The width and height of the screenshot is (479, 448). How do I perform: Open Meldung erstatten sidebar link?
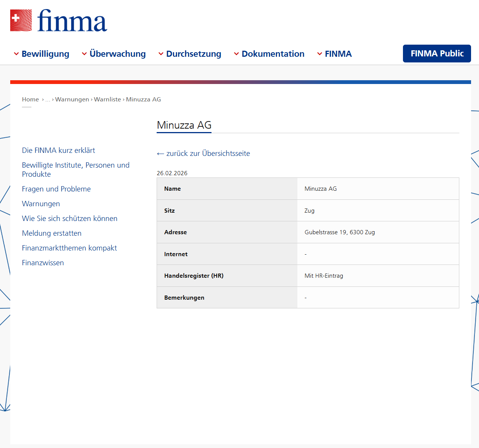(52, 233)
